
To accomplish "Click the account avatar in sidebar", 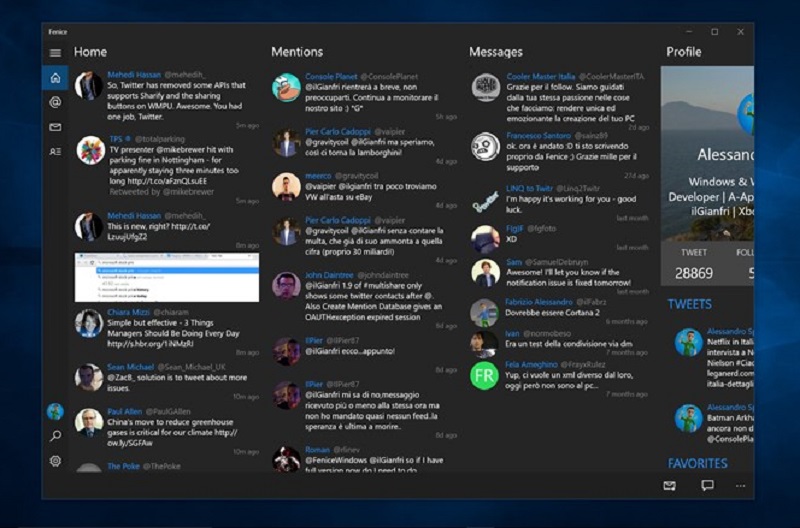I will click(55, 411).
